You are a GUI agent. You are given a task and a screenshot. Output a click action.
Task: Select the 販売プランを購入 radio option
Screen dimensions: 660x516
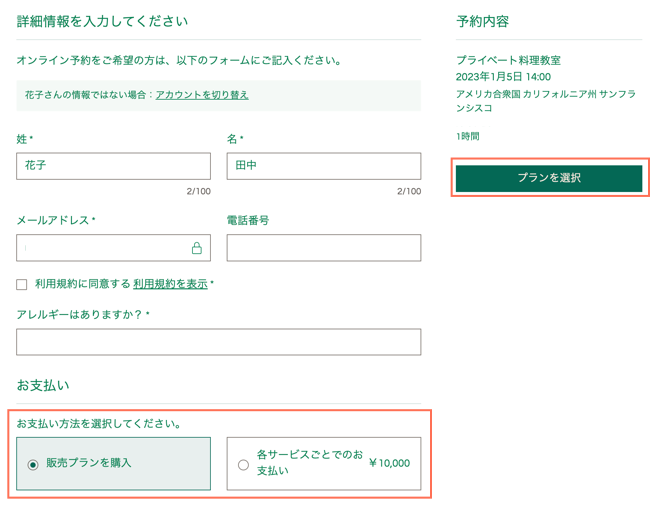click(32, 465)
